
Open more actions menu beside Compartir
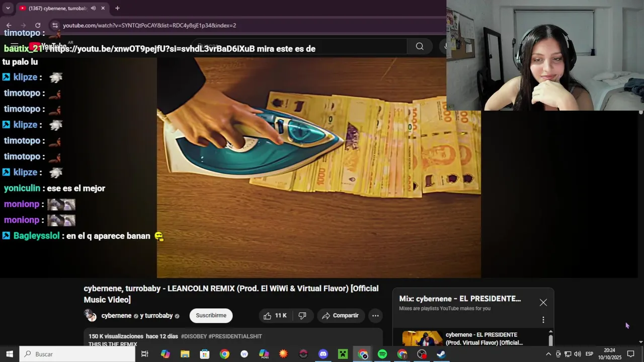(x=375, y=316)
